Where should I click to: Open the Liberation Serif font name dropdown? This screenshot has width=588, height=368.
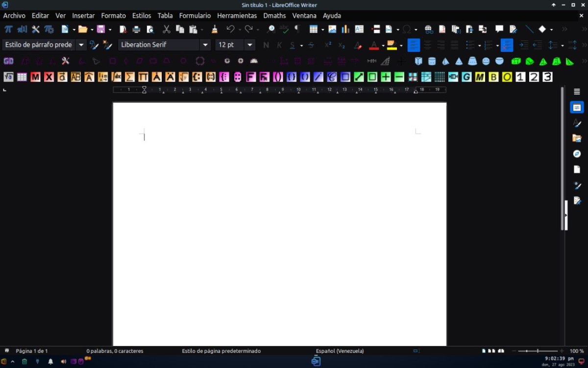coord(205,45)
